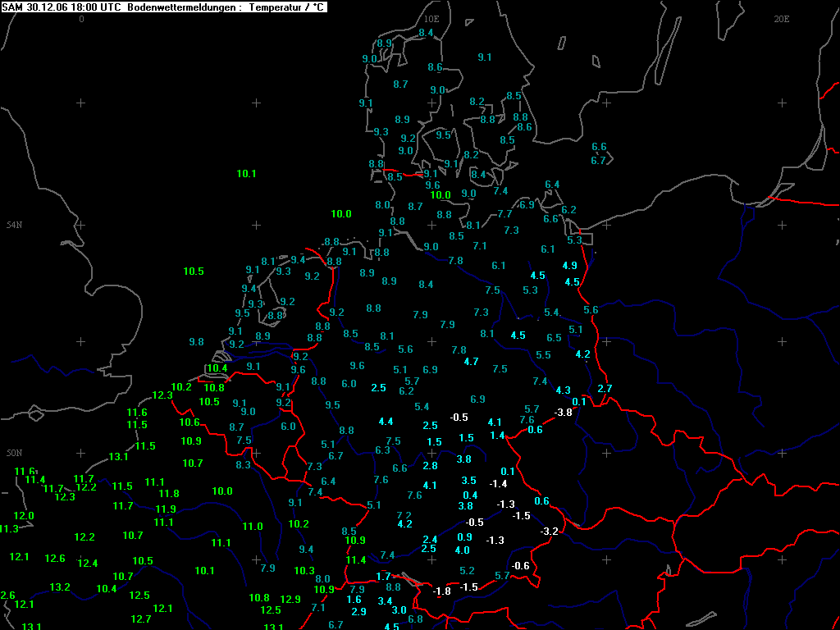Image resolution: width=840 pixels, height=630 pixels.
Task: Click the 12.3 station value near the coast
Action: pos(162,395)
